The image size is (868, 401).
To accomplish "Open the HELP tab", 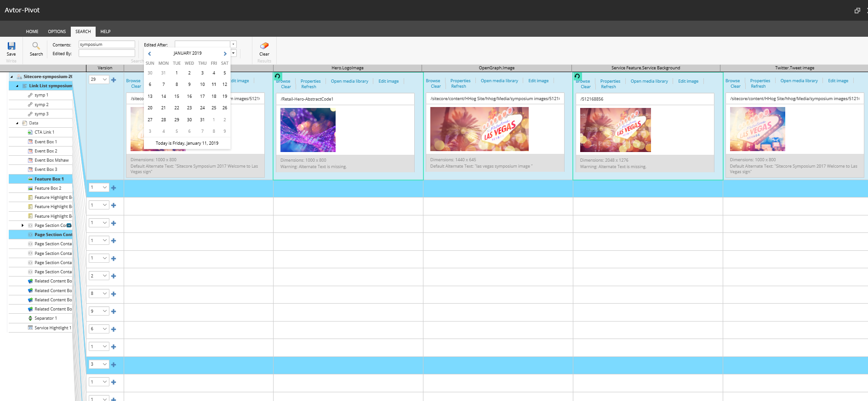I will pos(105,32).
